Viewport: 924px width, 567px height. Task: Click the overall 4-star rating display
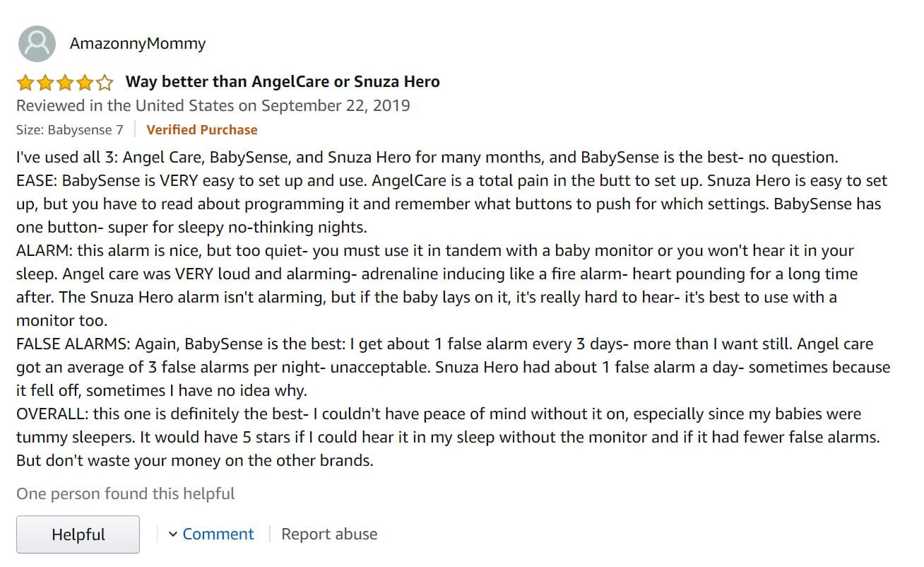(x=64, y=81)
